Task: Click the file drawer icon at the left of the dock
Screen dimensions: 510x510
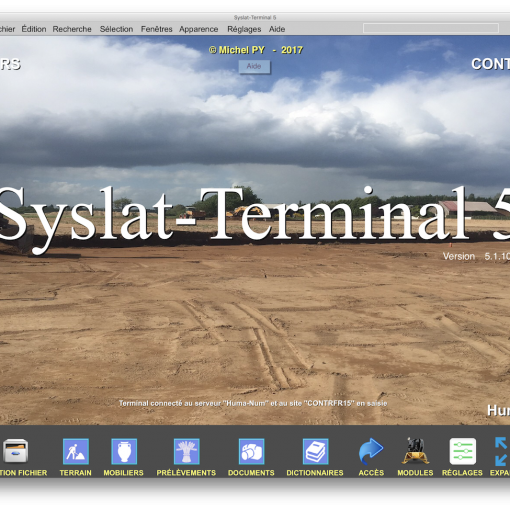Action: [15, 451]
